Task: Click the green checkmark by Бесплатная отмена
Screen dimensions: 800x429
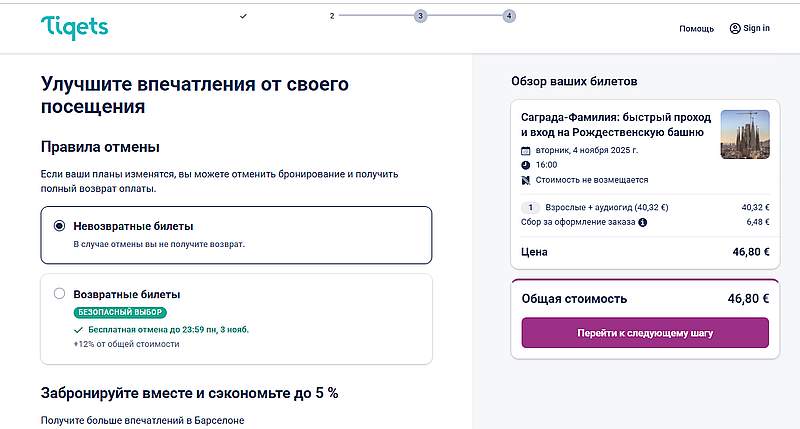Action: tap(79, 330)
